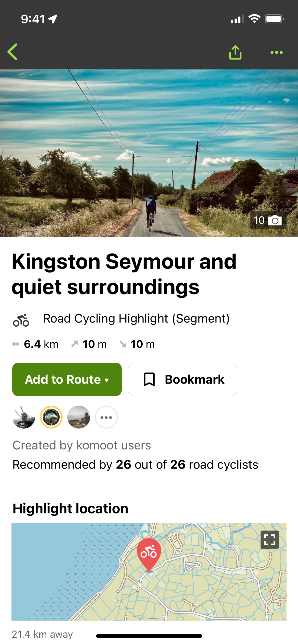This screenshot has width=298, height=644.
Task: Tap the ascent arrow icon next to 10 m
Action: (74, 344)
